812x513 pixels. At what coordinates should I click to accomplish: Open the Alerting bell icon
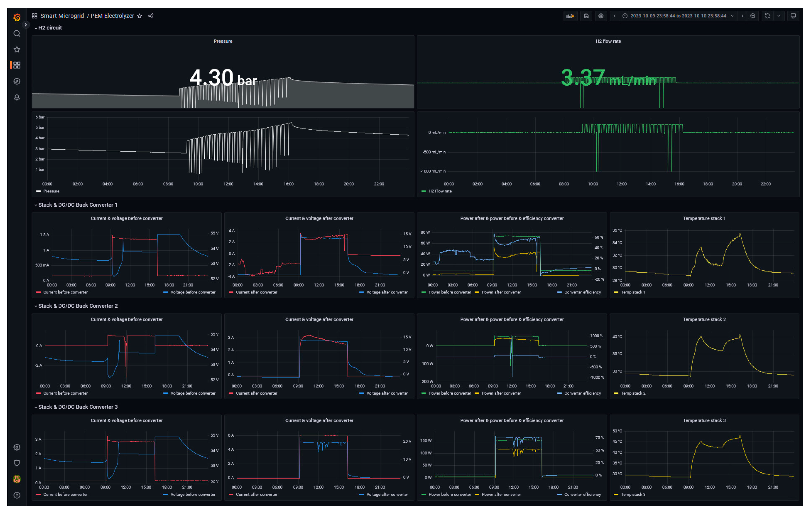(x=17, y=97)
